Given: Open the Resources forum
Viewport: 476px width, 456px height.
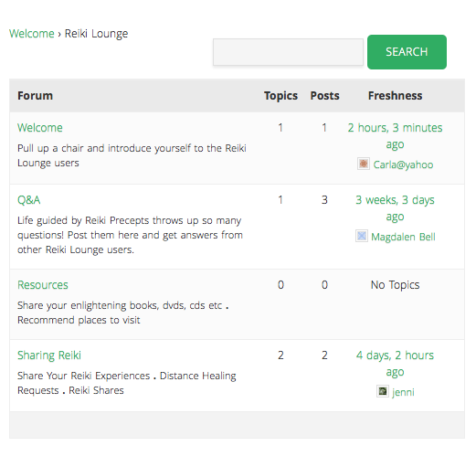Looking at the screenshot, I should coord(43,285).
